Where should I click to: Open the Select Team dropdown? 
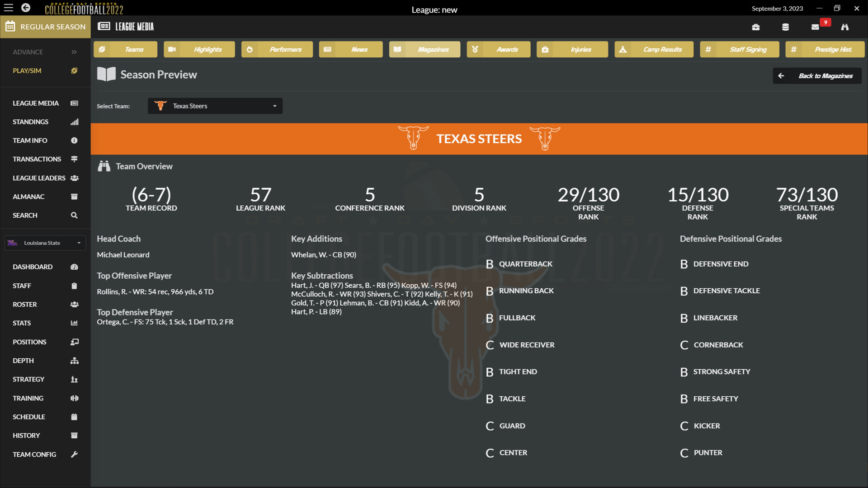point(215,106)
